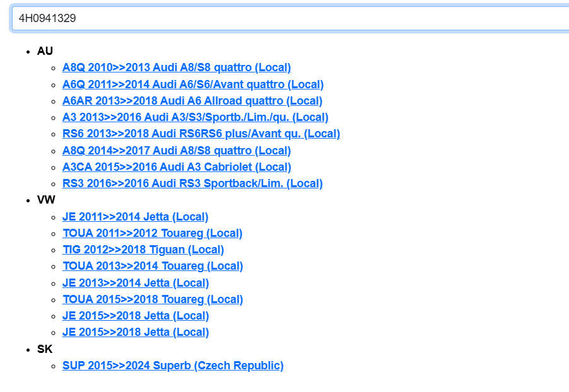The image size is (569, 392).
Task: Open JE 2011>>2014 Jetta link
Action: pyautogui.click(x=136, y=217)
